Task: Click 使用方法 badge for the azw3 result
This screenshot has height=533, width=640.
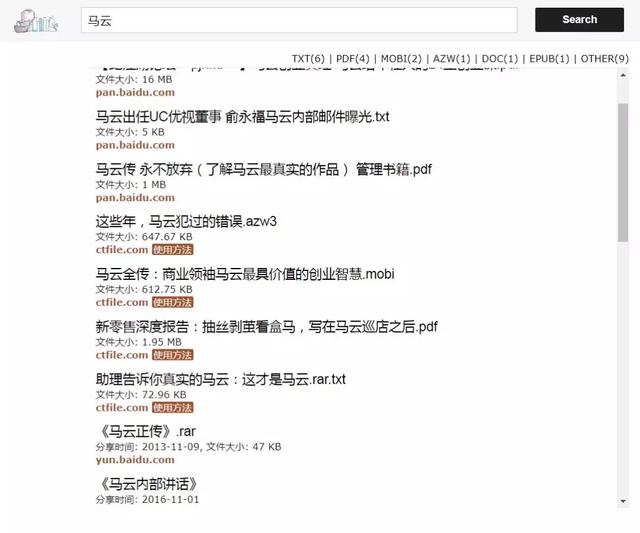Action: tap(173, 250)
